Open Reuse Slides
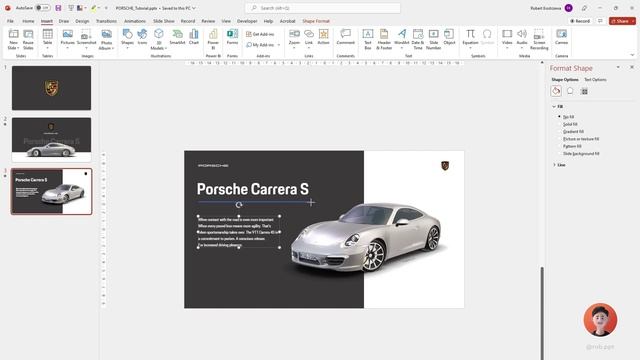 coord(28,39)
